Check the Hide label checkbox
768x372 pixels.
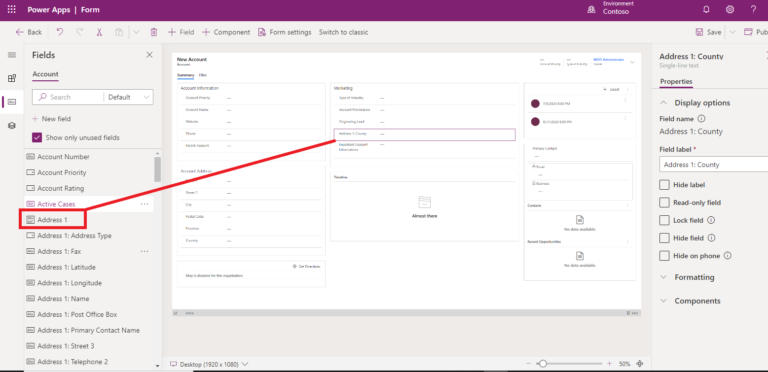(x=664, y=185)
